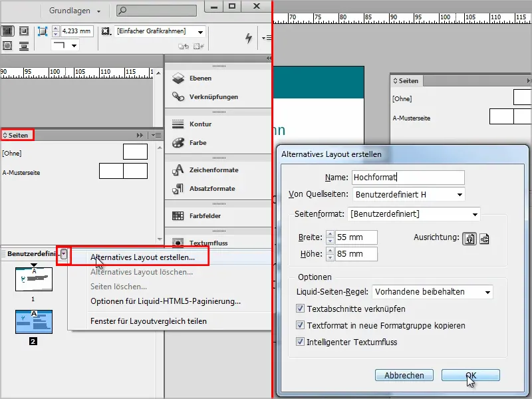Screen dimensions: 532x399
Task: Toggle Intelligenter Textumfluss checkbox
Action: coord(300,341)
